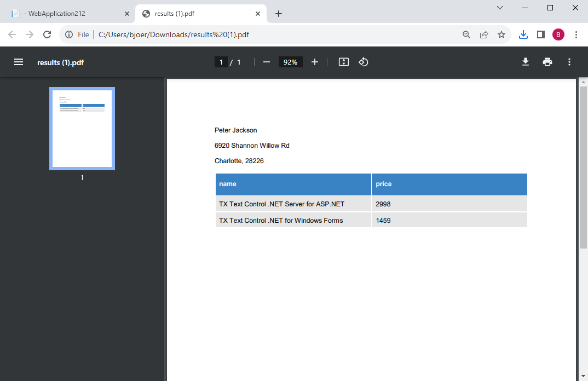
Task: Click "TX Text Control .NET Server for ASP.NET"
Action: [281, 204]
